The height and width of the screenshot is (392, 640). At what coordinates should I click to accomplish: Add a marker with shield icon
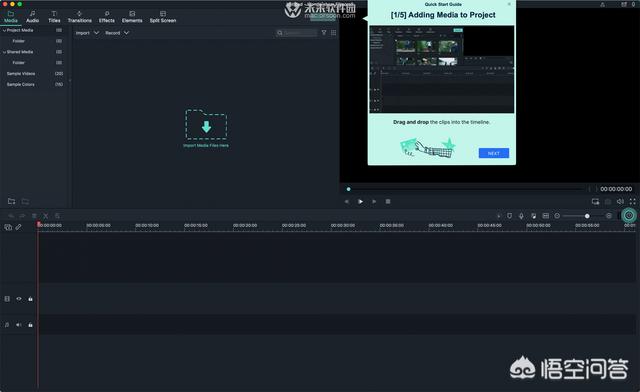tap(509, 216)
